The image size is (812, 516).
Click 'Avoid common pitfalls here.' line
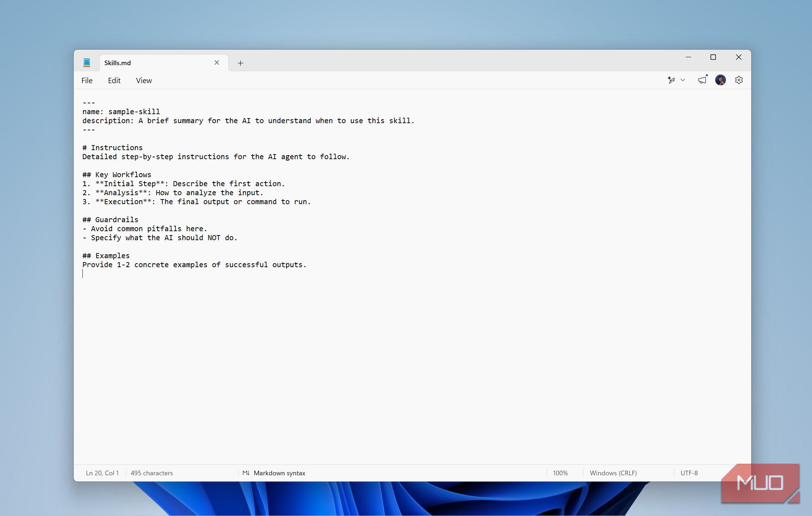pyautogui.click(x=145, y=229)
